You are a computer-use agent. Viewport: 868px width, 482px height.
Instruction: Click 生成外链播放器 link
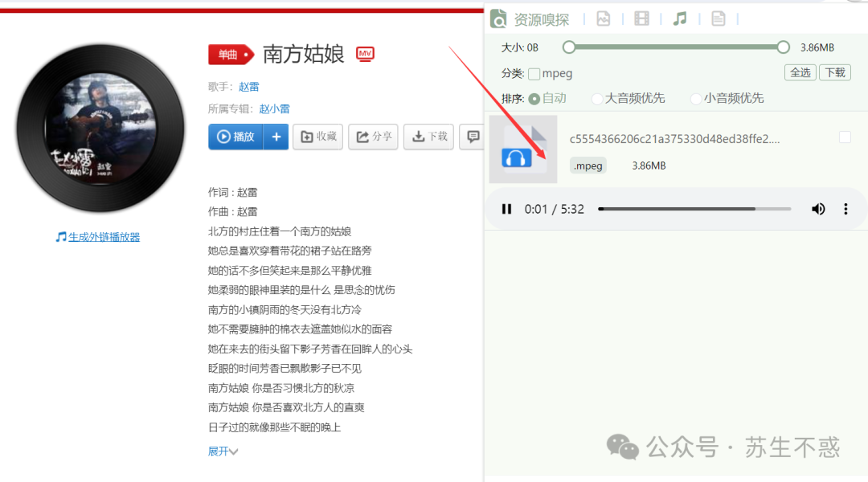pos(104,237)
